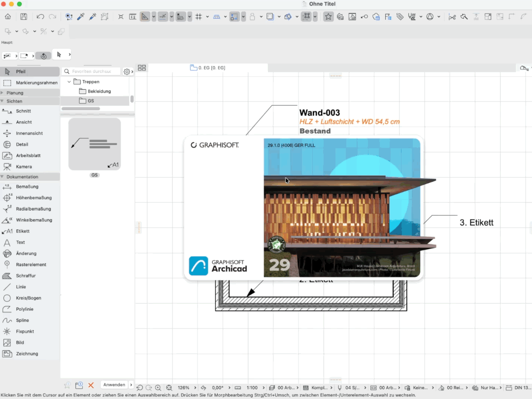The height and width of the screenshot is (399, 532).
Task: Toggle editing plane display
Action: pos(216,17)
